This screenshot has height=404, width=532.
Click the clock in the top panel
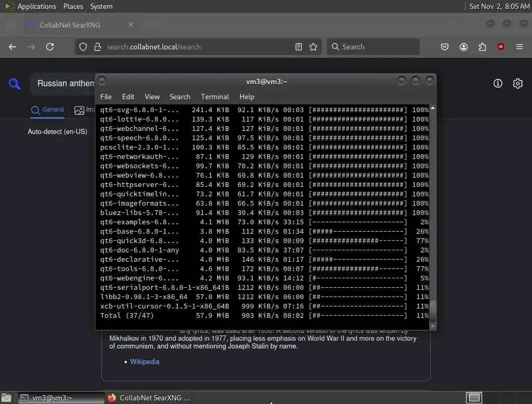[499, 6]
